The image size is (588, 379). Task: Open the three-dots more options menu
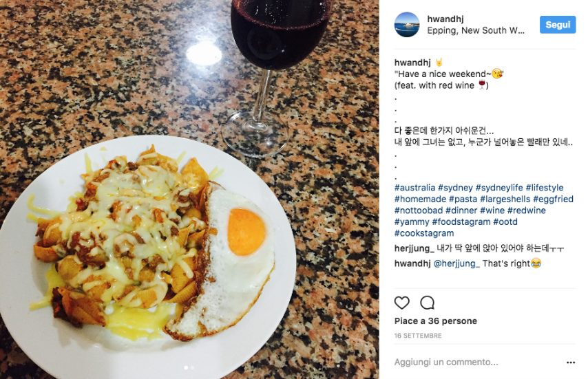point(570,362)
